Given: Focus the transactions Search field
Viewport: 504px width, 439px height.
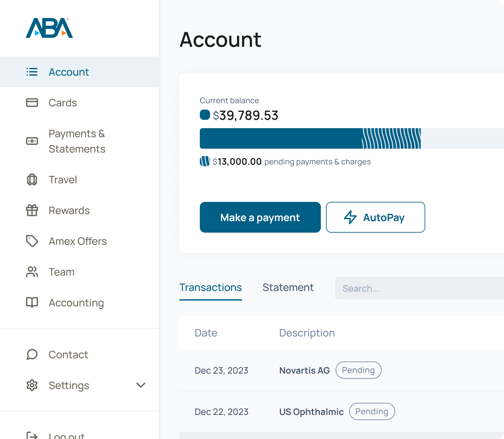Looking at the screenshot, I should click(419, 288).
